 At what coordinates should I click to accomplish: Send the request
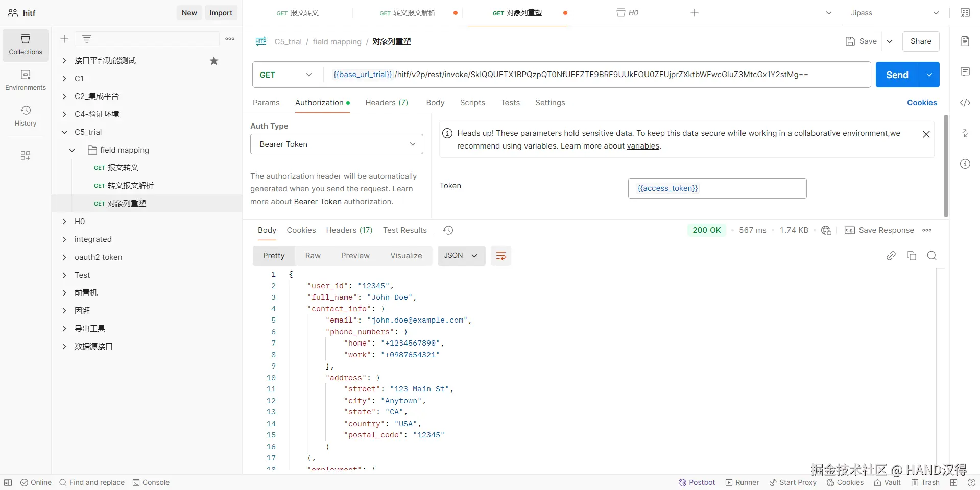click(x=897, y=75)
